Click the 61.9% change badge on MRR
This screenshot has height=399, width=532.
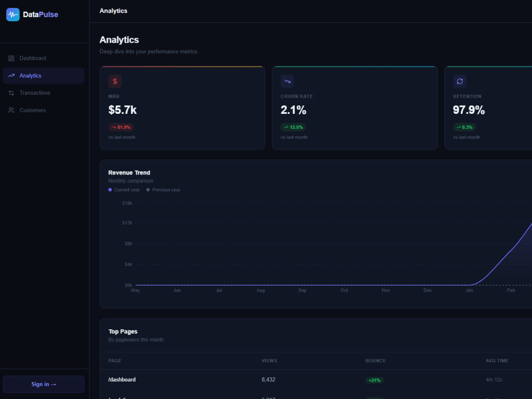click(121, 127)
